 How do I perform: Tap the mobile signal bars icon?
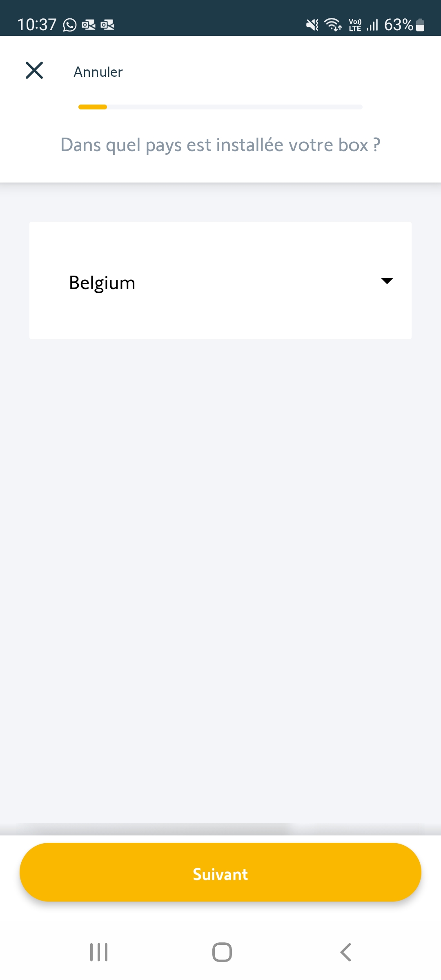coord(372,25)
